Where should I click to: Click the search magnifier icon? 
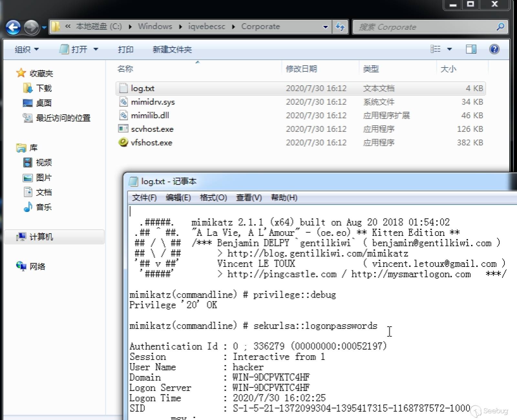coord(500,27)
